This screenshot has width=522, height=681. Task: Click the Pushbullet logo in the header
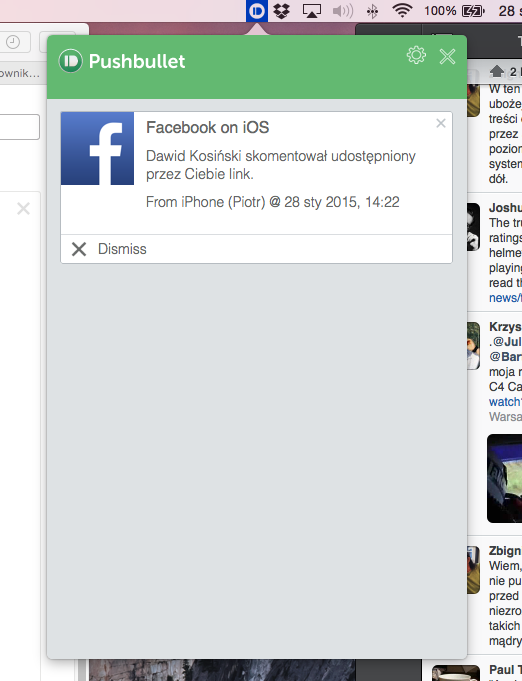coord(70,61)
